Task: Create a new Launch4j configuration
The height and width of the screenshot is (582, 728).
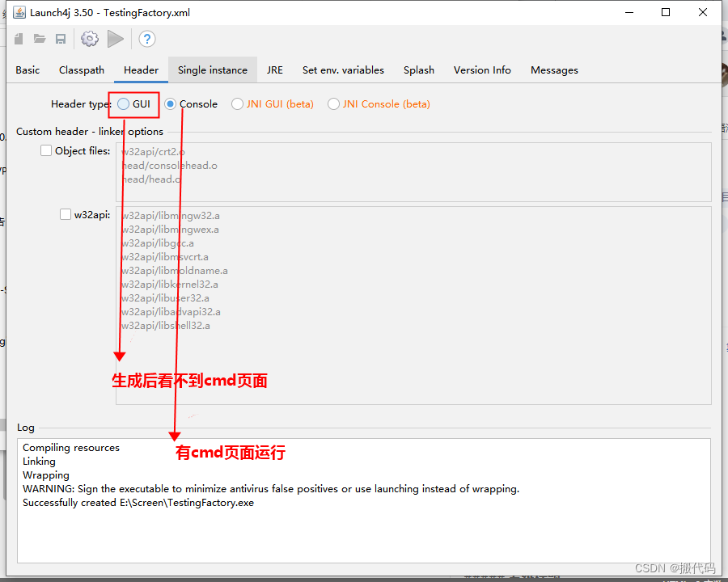Action: (18, 38)
